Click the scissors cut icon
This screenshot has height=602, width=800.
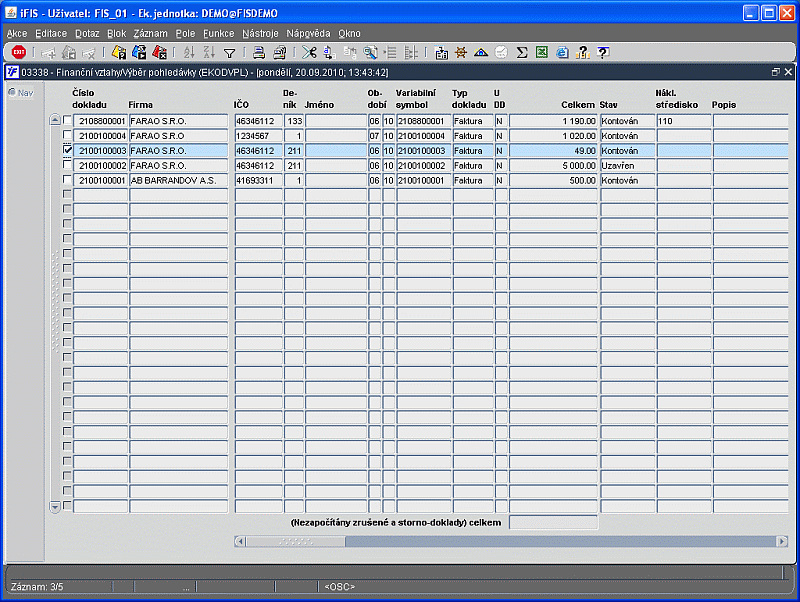click(x=309, y=52)
